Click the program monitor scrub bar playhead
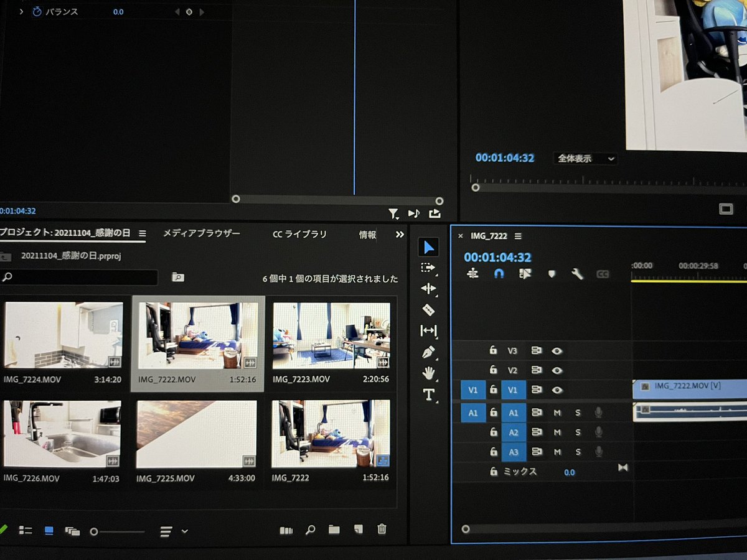This screenshot has width=747, height=560. tap(476, 187)
